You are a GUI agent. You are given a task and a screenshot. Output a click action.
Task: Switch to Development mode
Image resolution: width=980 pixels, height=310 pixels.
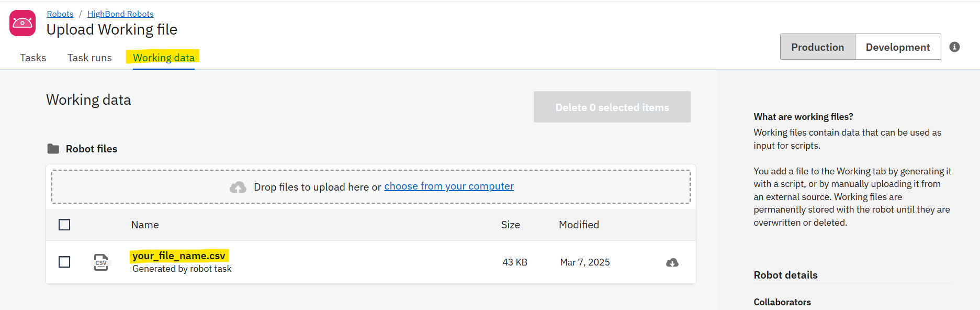pos(898,47)
